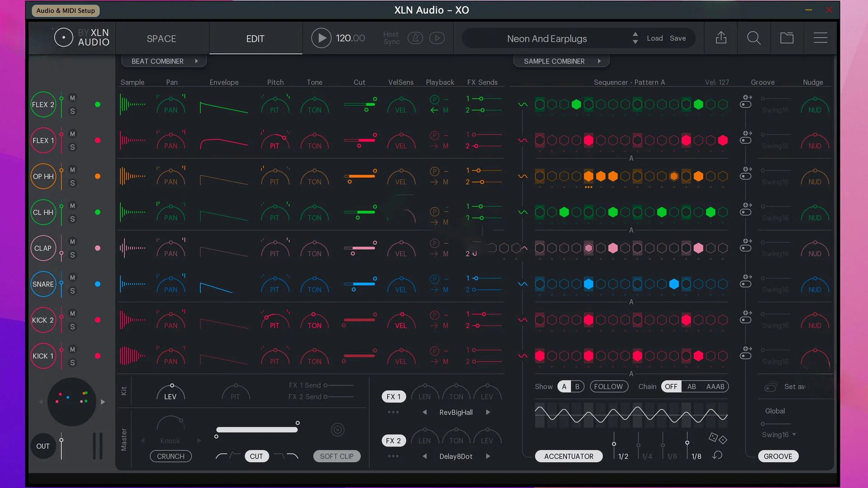Image resolution: width=868 pixels, height=488 pixels.
Task: Mute the OP HH channel
Action: click(x=72, y=170)
